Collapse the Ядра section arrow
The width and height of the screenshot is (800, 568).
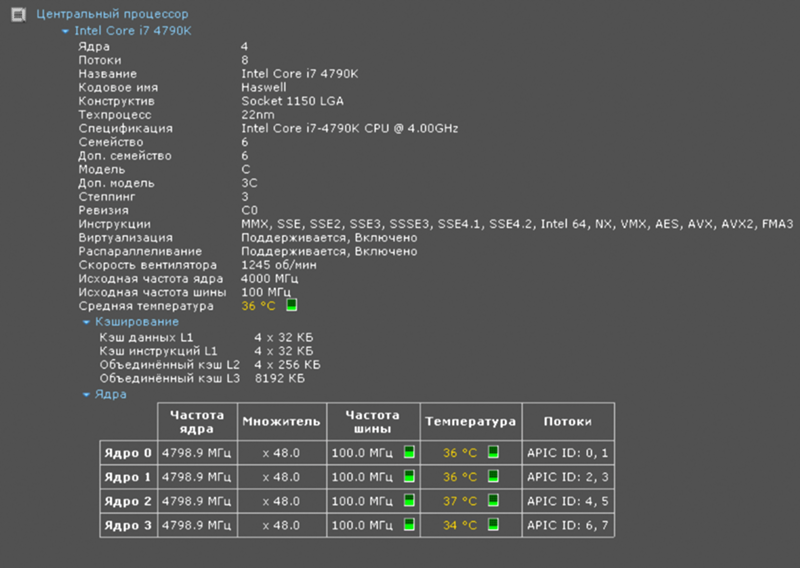(x=86, y=394)
